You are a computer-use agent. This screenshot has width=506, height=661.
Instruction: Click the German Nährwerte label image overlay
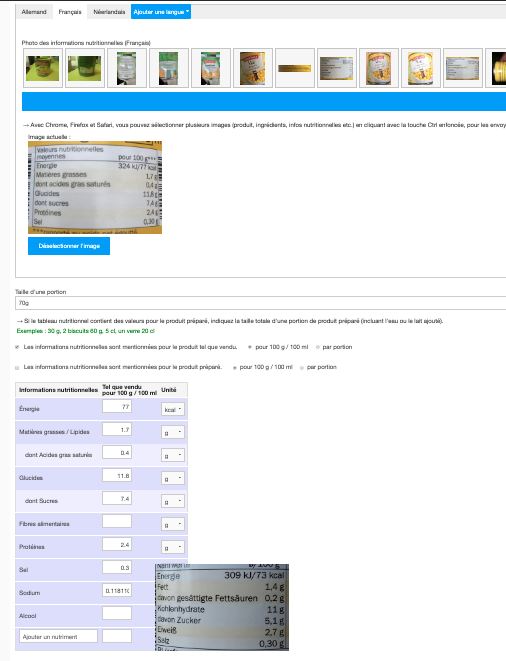(222, 607)
